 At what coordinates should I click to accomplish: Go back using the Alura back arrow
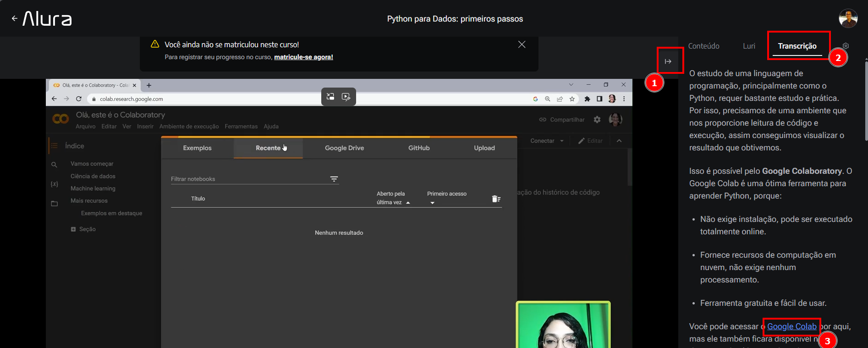coord(15,19)
